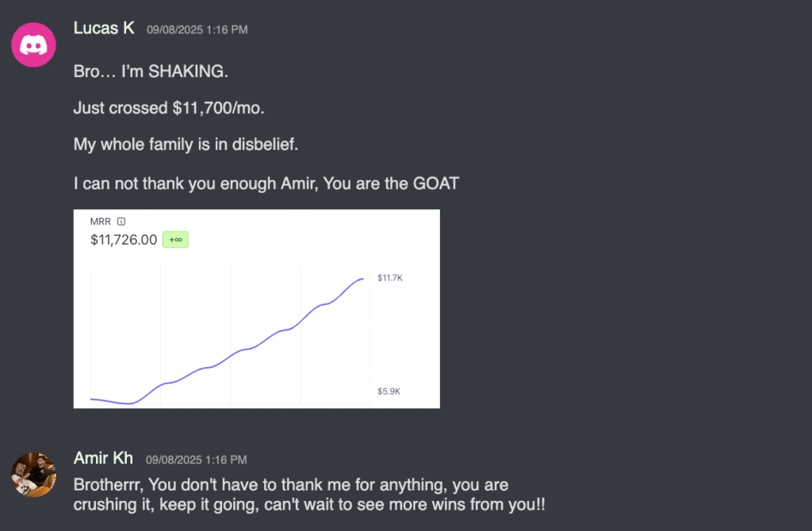Image resolution: width=812 pixels, height=531 pixels.
Task: Open Amir Kh's profile photo avatar
Action: [x=33, y=475]
